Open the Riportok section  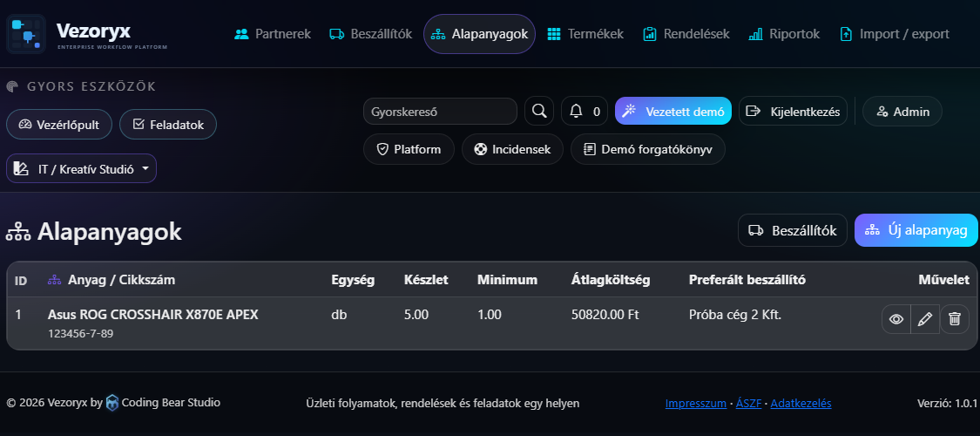pyautogui.click(x=784, y=34)
